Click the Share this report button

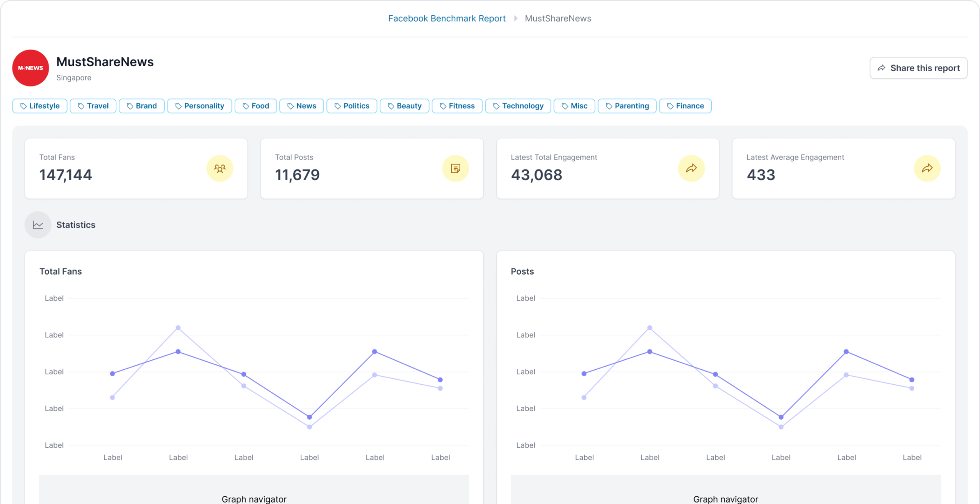(919, 68)
